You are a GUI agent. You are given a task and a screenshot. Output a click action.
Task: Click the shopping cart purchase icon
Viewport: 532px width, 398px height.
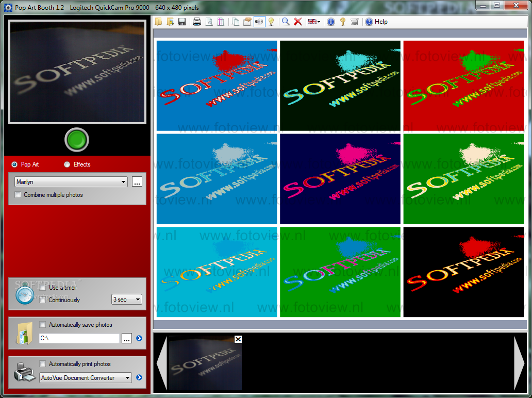tap(355, 22)
